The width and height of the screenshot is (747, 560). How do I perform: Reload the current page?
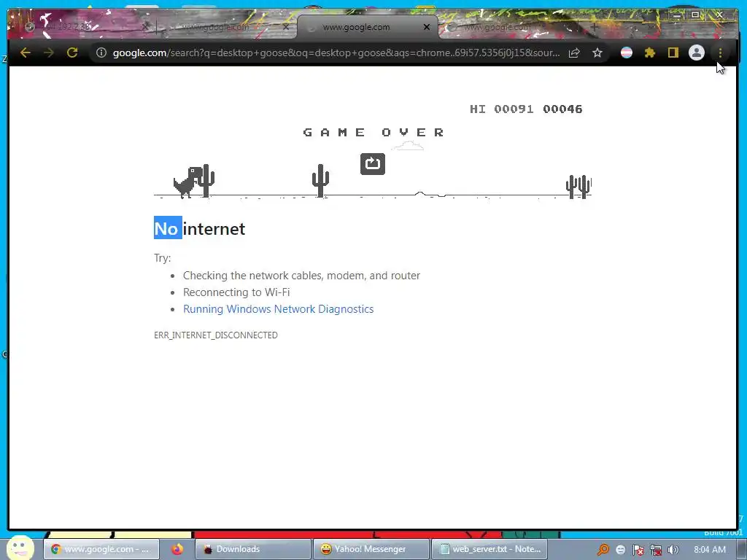(72, 52)
